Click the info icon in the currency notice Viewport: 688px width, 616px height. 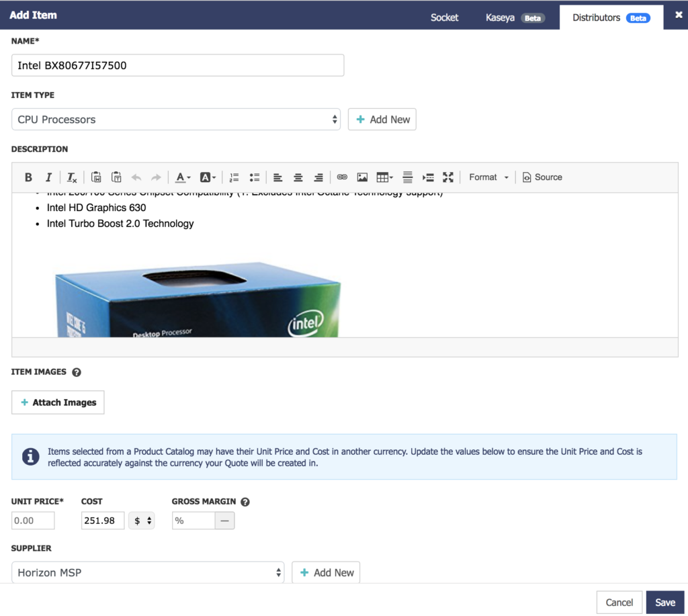31,457
